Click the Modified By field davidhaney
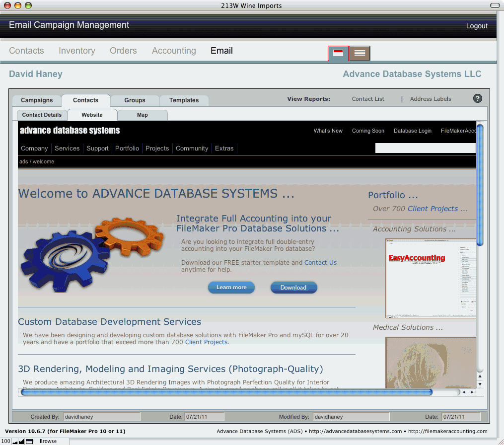The height and width of the screenshot is (445, 504). coord(351,417)
